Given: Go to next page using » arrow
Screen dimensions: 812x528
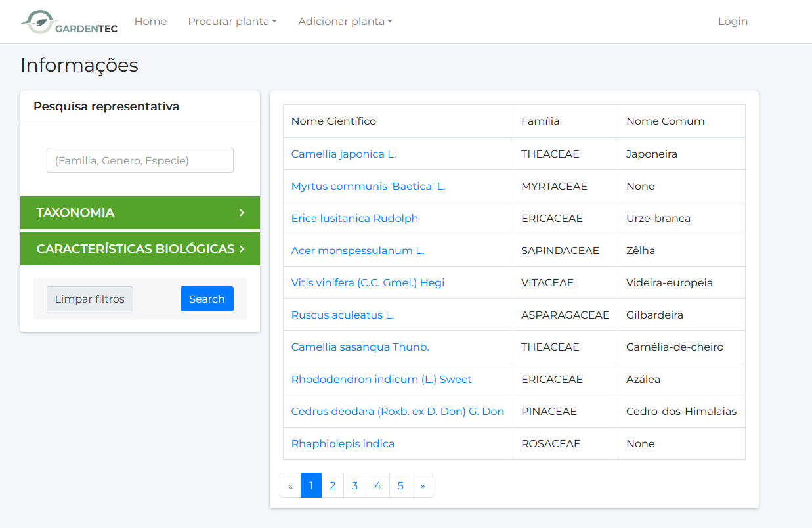Looking at the screenshot, I should 422,486.
